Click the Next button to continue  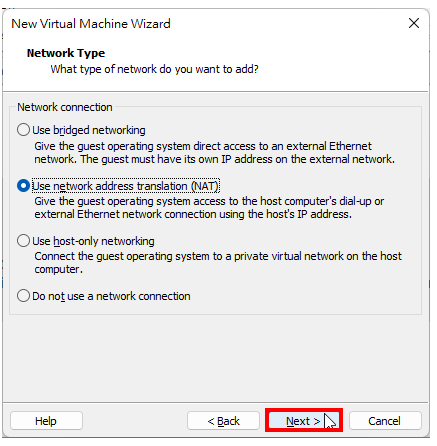tap(303, 421)
